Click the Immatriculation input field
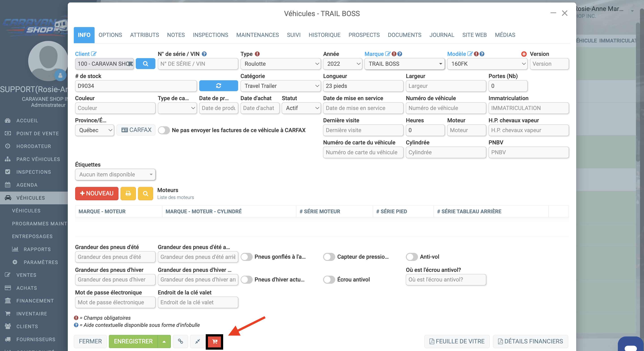 pyautogui.click(x=529, y=108)
